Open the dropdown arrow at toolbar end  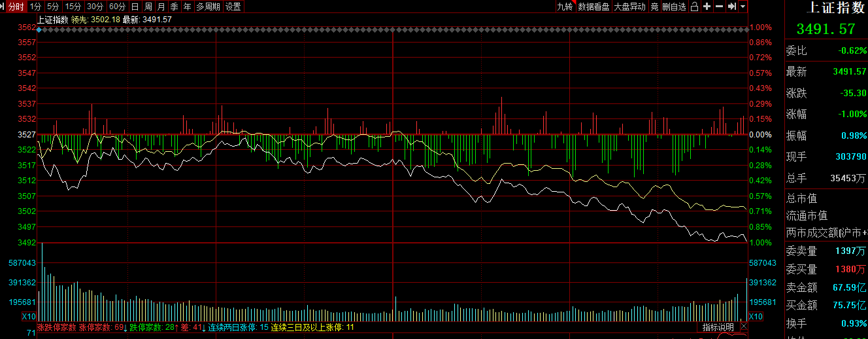coord(743,7)
